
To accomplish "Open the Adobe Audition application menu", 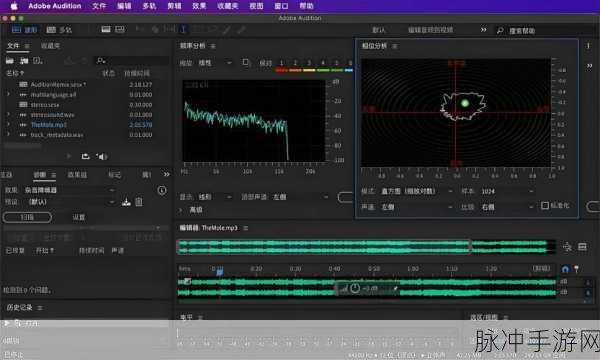I will click(x=55, y=6).
